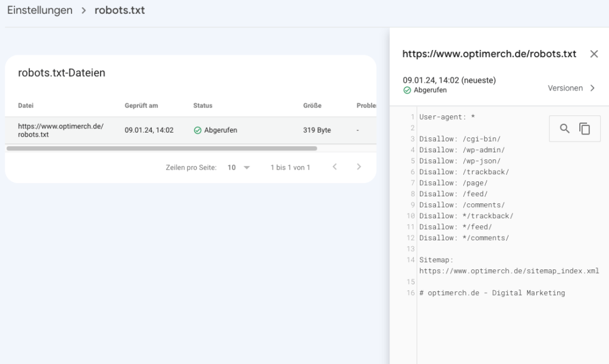
Task: Close the robots.txt detail panel with the X
Action: pyautogui.click(x=594, y=54)
